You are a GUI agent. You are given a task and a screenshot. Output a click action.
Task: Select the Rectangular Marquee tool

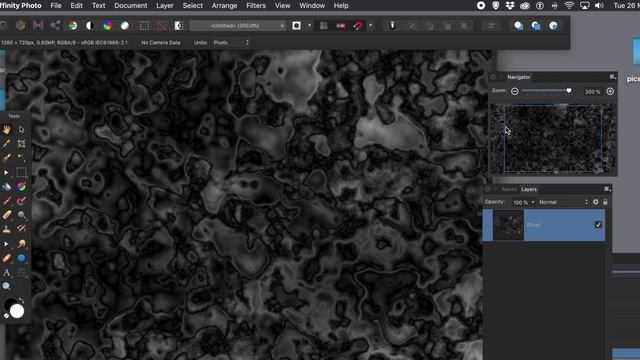[21, 172]
